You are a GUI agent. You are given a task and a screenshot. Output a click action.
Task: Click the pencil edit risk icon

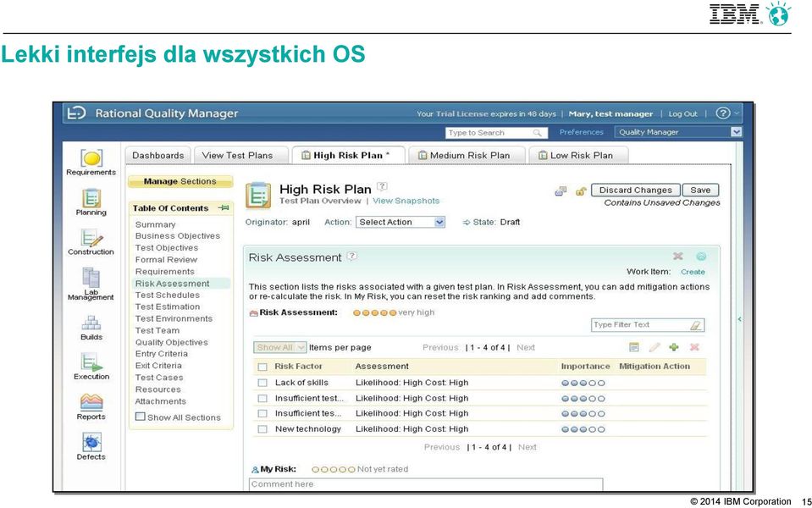pos(654,347)
